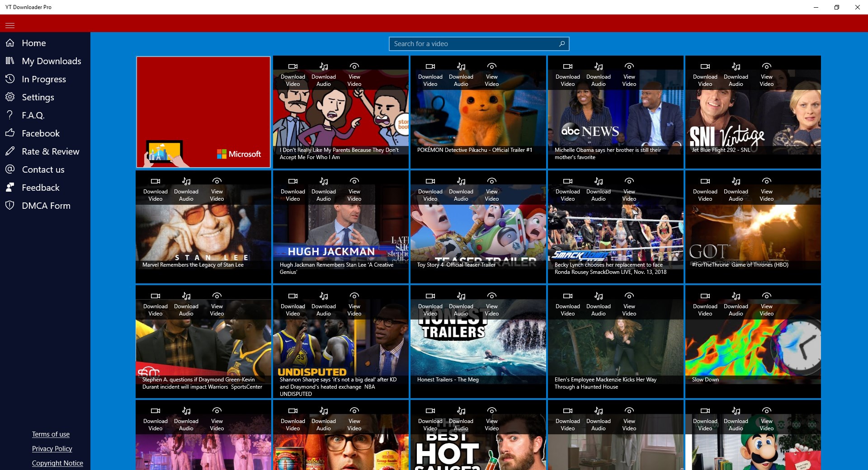Click the Search for a video field
Screen dimensions: 868x470
pos(479,44)
